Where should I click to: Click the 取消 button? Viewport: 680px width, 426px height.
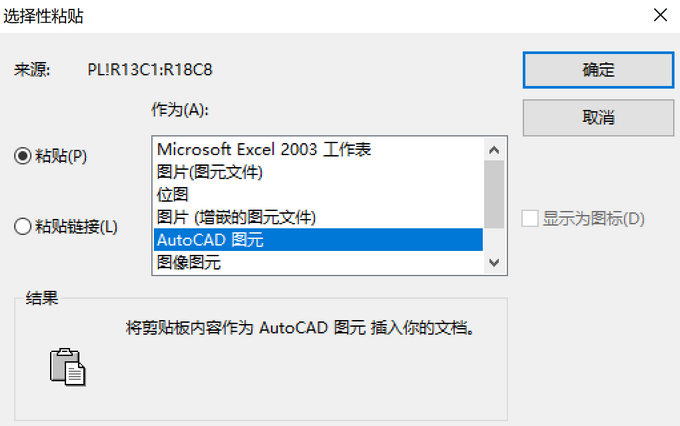(598, 118)
